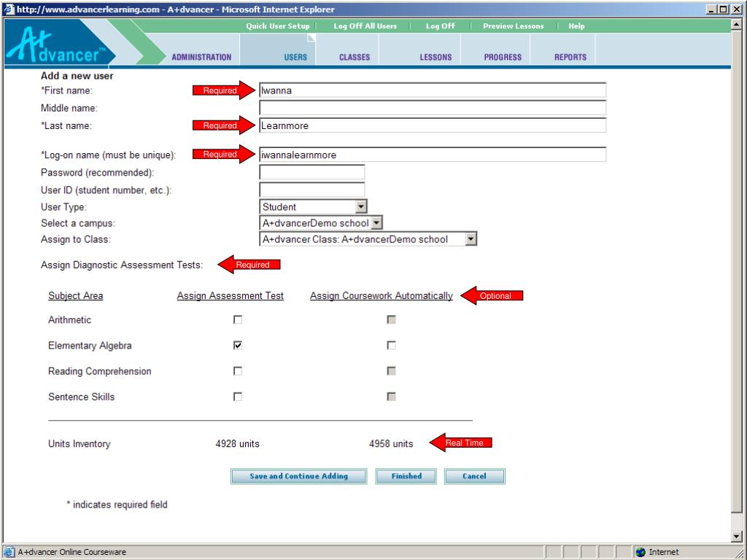Image resolution: width=747 pixels, height=560 pixels.
Task: Click the 'Add a new user' heading
Action: click(x=77, y=76)
